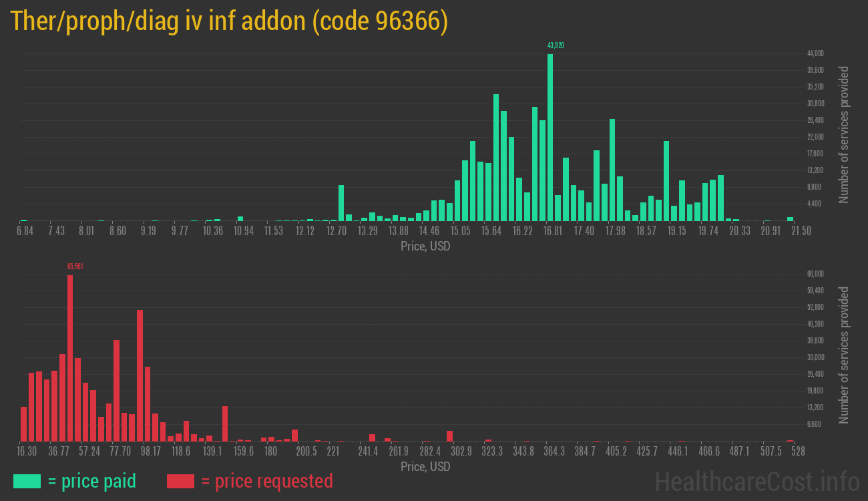
Task: Click the red bar just right of 139.1
Action: click(225, 424)
